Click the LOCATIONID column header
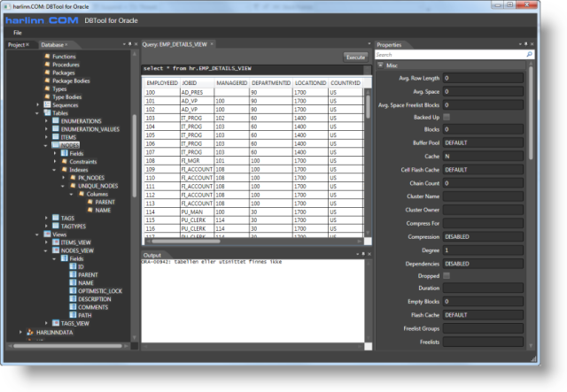Screen dimensions: 567x392 [x=310, y=82]
